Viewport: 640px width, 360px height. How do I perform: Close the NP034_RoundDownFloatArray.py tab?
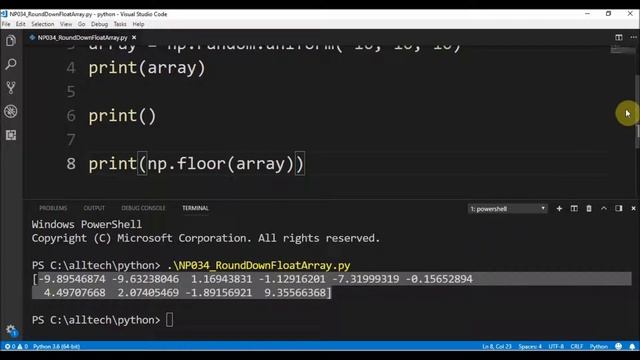pyautogui.click(x=134, y=38)
